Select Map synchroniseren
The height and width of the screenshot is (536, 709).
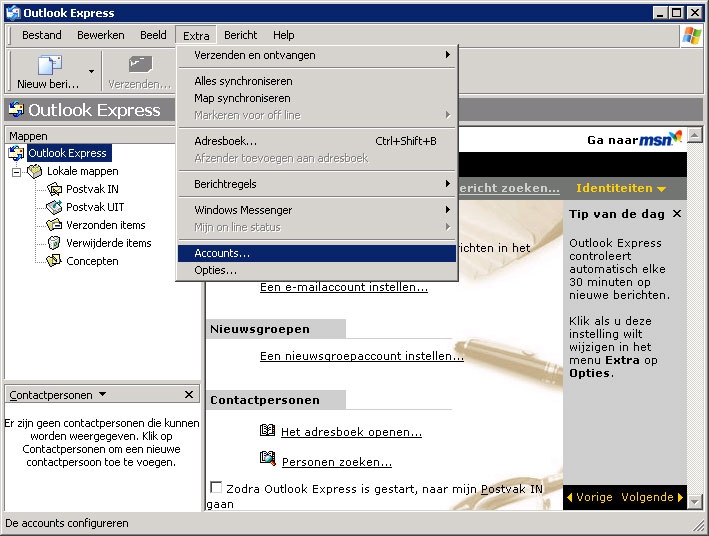tap(317, 98)
